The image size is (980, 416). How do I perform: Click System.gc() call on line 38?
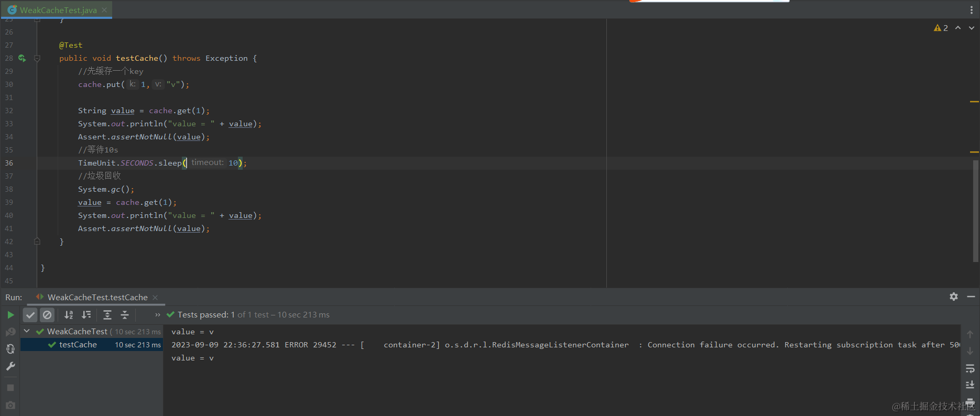point(106,189)
